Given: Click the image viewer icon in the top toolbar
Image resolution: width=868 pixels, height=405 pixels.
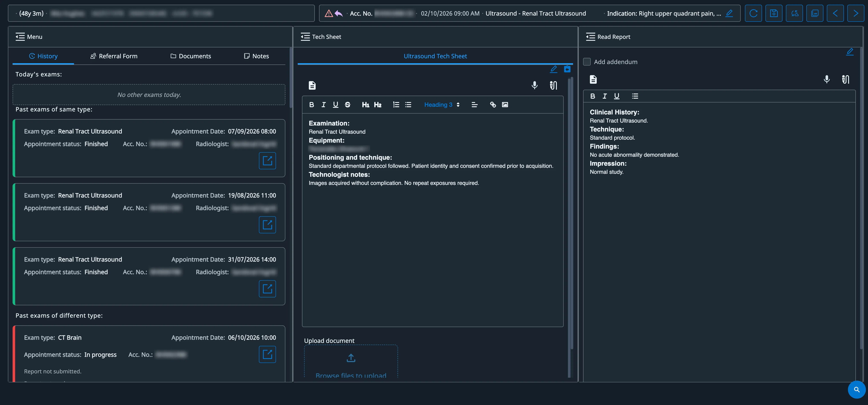Looking at the screenshot, I should 815,13.
